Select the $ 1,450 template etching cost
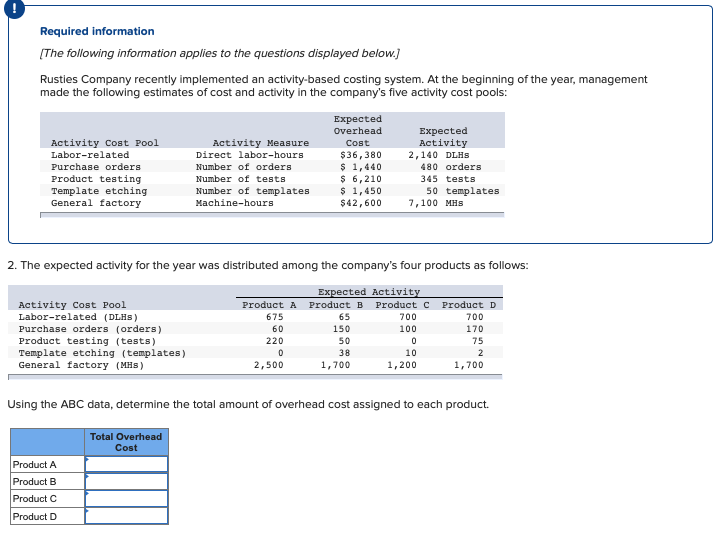 pos(361,191)
